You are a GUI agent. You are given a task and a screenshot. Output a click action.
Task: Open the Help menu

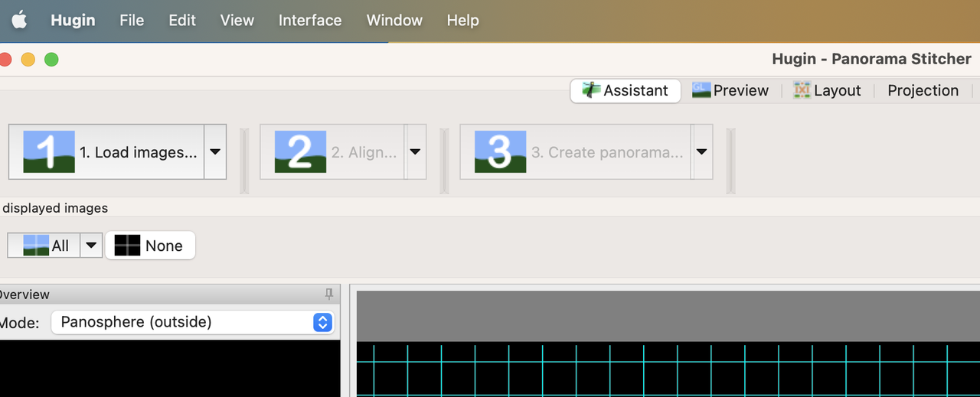click(462, 21)
